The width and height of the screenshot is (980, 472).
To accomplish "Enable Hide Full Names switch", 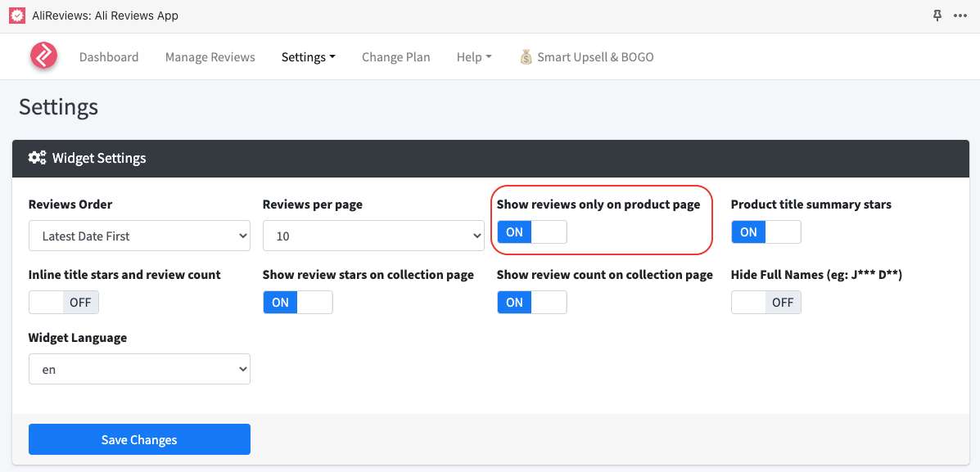I will (765, 303).
